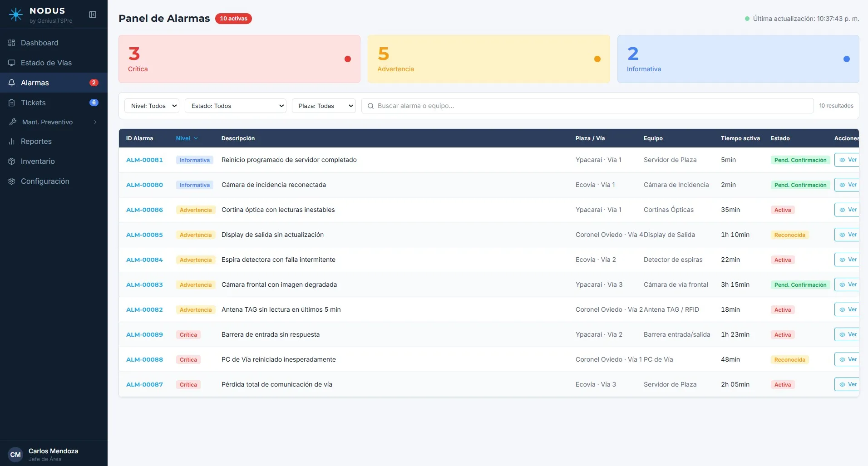Click the Inventario box icon

point(12,161)
